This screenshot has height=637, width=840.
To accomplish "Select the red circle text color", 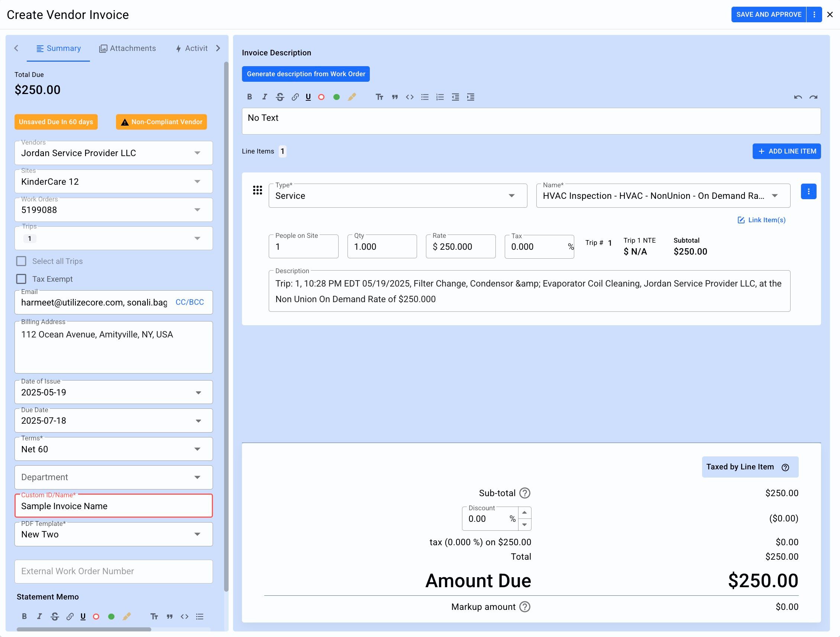I will pos(321,97).
